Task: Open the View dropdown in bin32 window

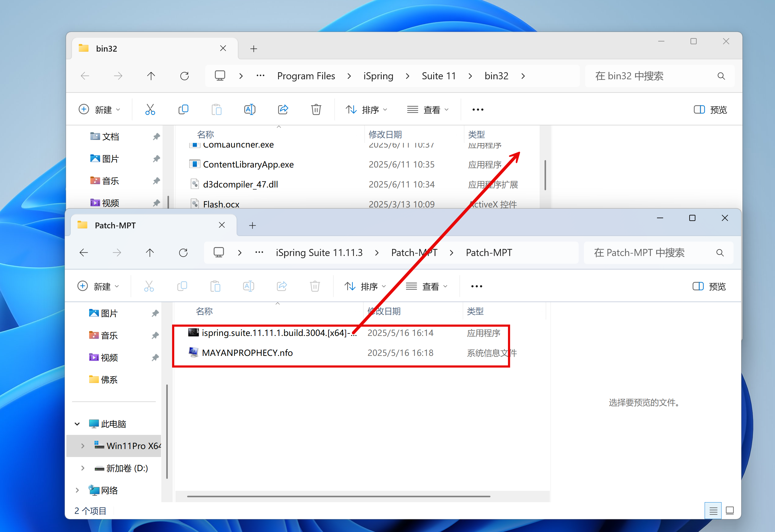Action: [x=428, y=109]
